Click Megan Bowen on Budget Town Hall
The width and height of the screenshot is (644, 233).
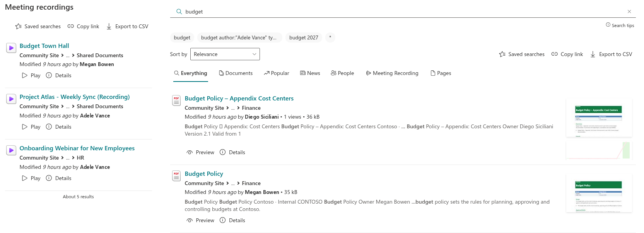97,64
